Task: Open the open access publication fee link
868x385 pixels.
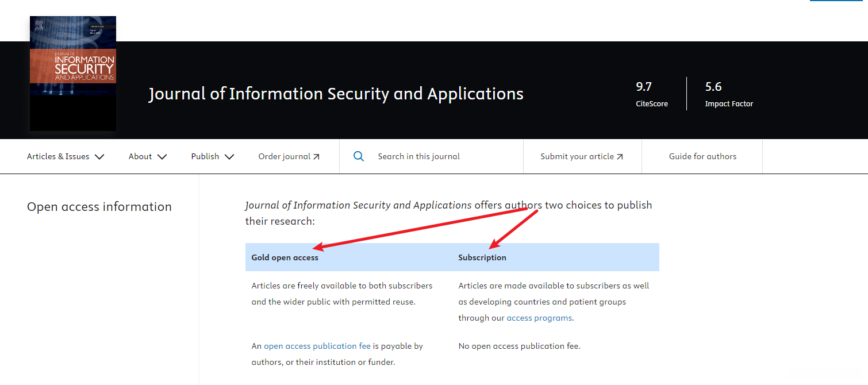Action: (317, 346)
